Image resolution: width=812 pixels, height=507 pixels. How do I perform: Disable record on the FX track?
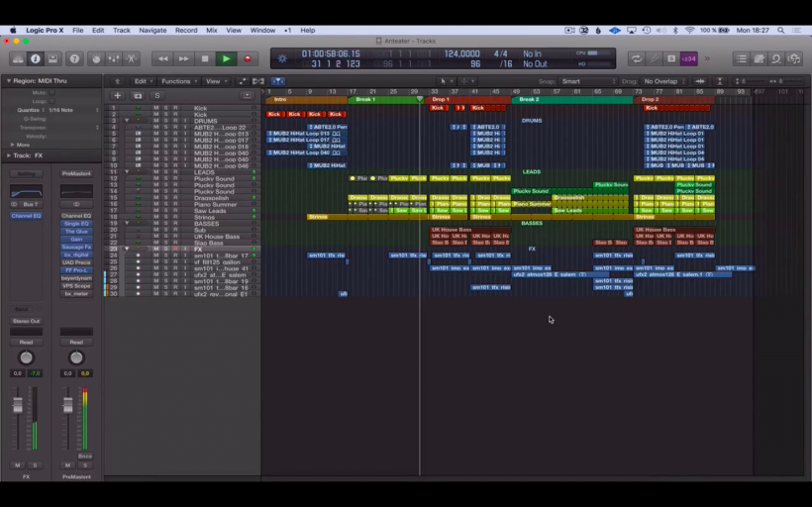click(x=175, y=250)
